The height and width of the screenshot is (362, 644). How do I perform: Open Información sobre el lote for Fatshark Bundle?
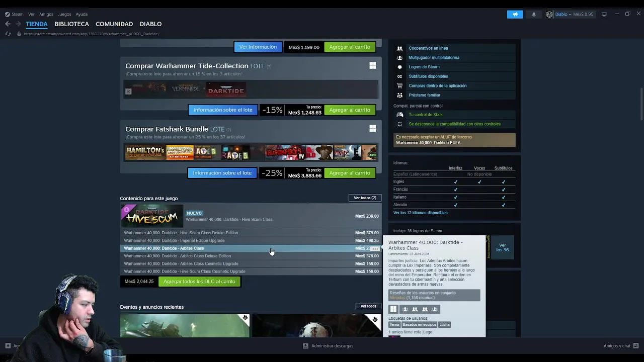(222, 172)
